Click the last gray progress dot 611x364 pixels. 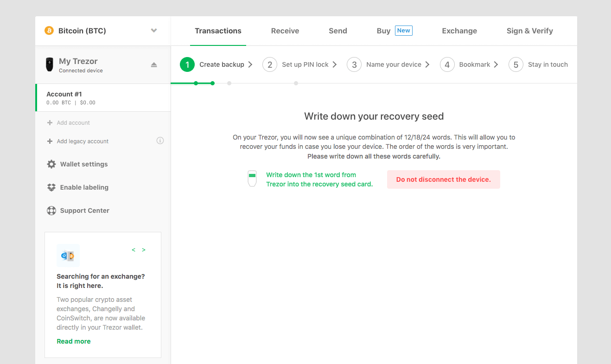(296, 83)
